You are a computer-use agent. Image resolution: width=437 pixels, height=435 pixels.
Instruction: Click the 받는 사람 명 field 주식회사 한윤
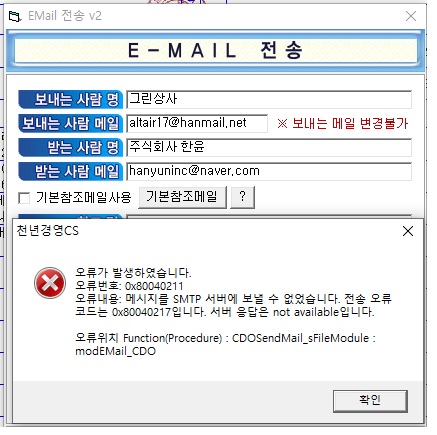(x=269, y=147)
